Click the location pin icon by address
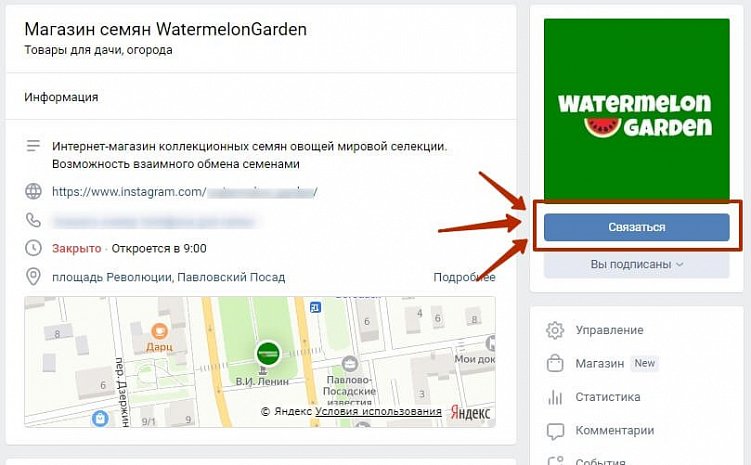The width and height of the screenshot is (751, 465). 33,277
